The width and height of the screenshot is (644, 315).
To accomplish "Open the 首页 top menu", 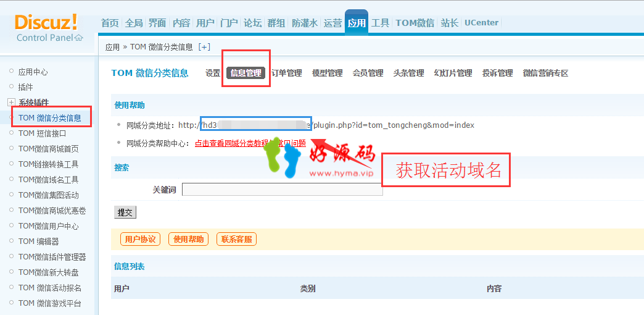I will 110,23.
